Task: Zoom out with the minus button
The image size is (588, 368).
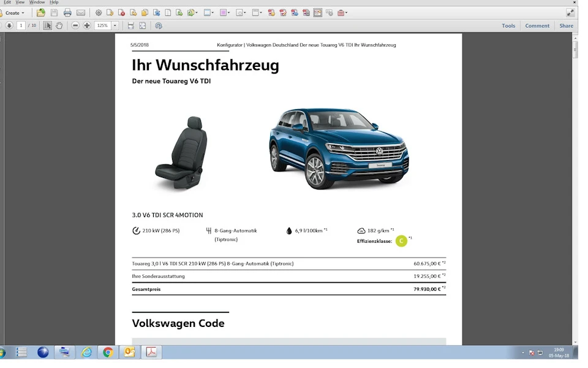Action: 75,26
